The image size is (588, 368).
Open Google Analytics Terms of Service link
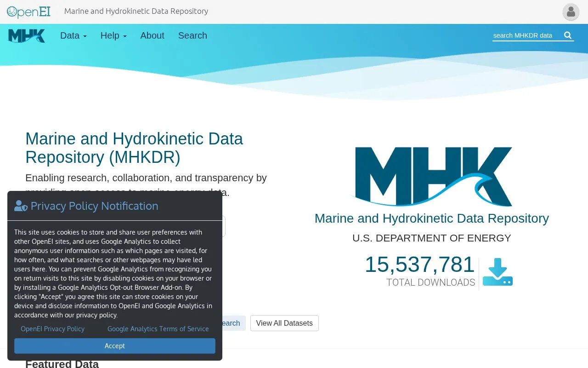[158, 329]
